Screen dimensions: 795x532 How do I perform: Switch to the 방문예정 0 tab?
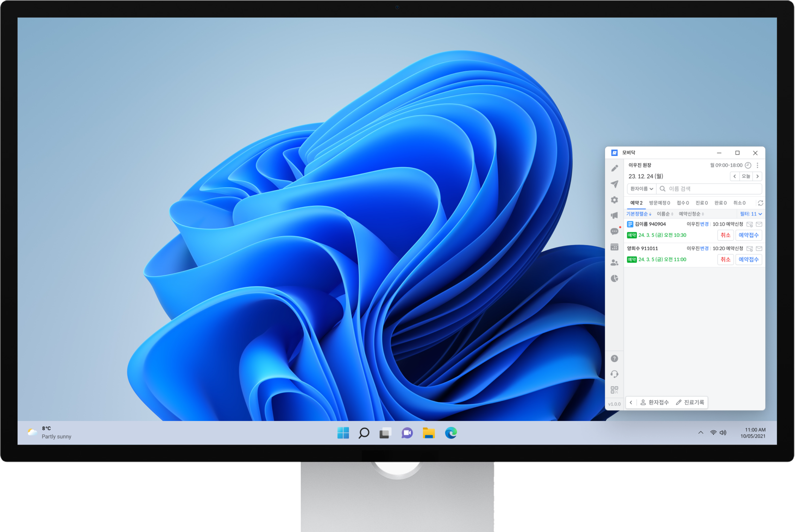point(659,203)
